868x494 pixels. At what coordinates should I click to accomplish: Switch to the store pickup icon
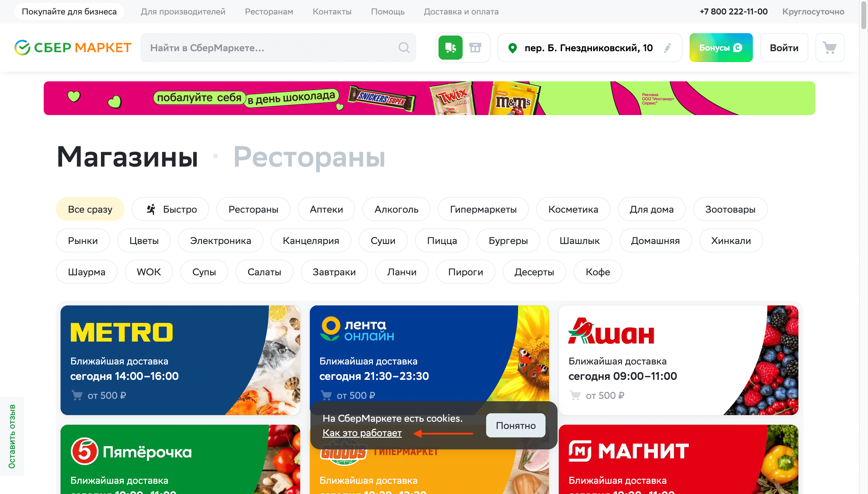point(475,48)
